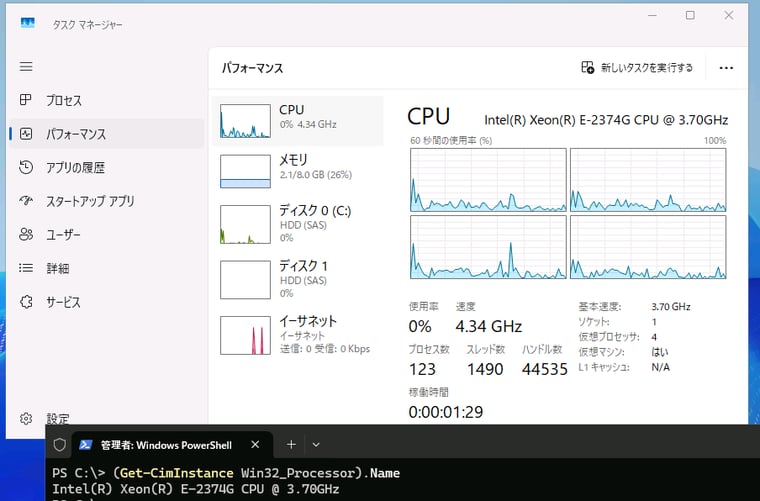The width and height of the screenshot is (760, 501).
Task: Open アプリの履歴 page
Action: tap(107, 167)
